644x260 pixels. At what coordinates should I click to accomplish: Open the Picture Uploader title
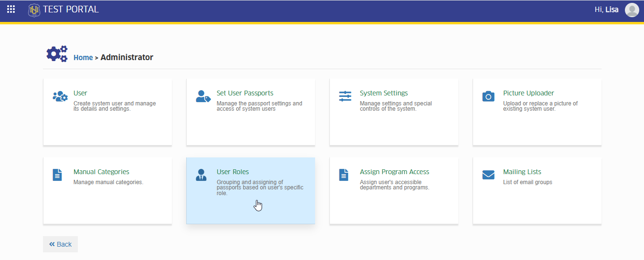pyautogui.click(x=528, y=93)
